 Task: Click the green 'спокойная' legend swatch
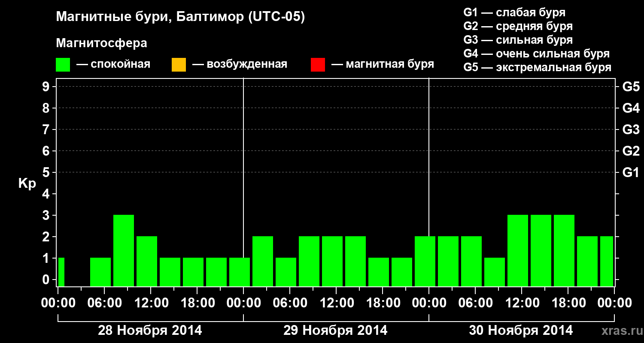[63, 65]
